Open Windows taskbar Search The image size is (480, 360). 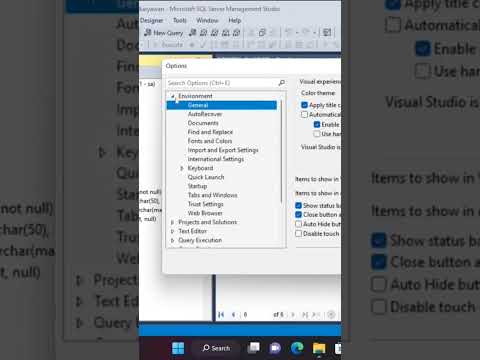216,348
